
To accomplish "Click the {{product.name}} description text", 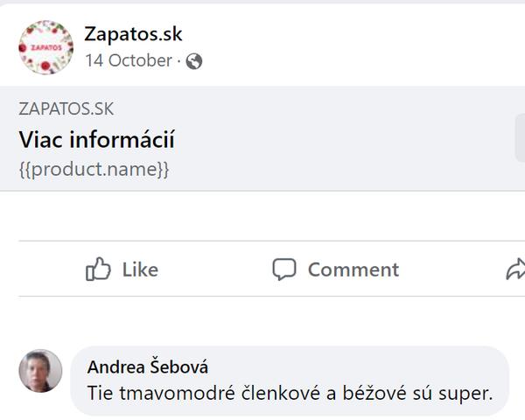I will pyautogui.click(x=94, y=169).
